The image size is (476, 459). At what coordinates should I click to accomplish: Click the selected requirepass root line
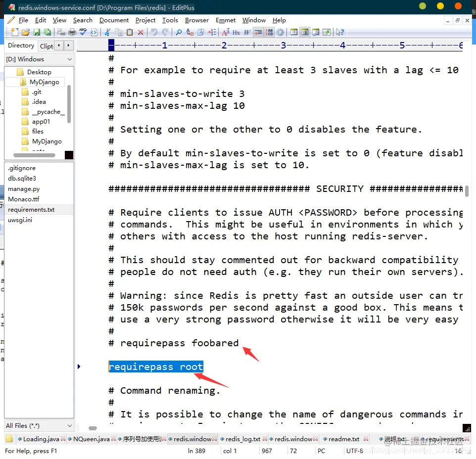[156, 367]
